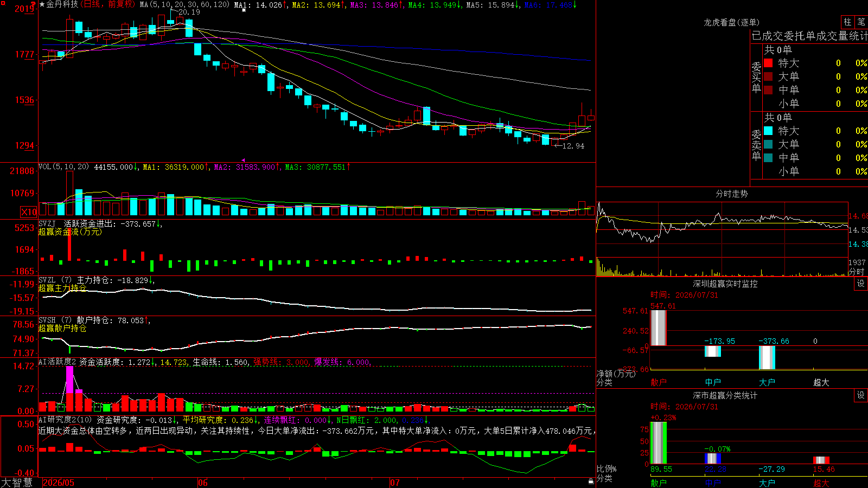The width and height of the screenshot is (868, 488).
Task: Click the AI研究度2(10) indicator name
Action: click(x=65, y=420)
